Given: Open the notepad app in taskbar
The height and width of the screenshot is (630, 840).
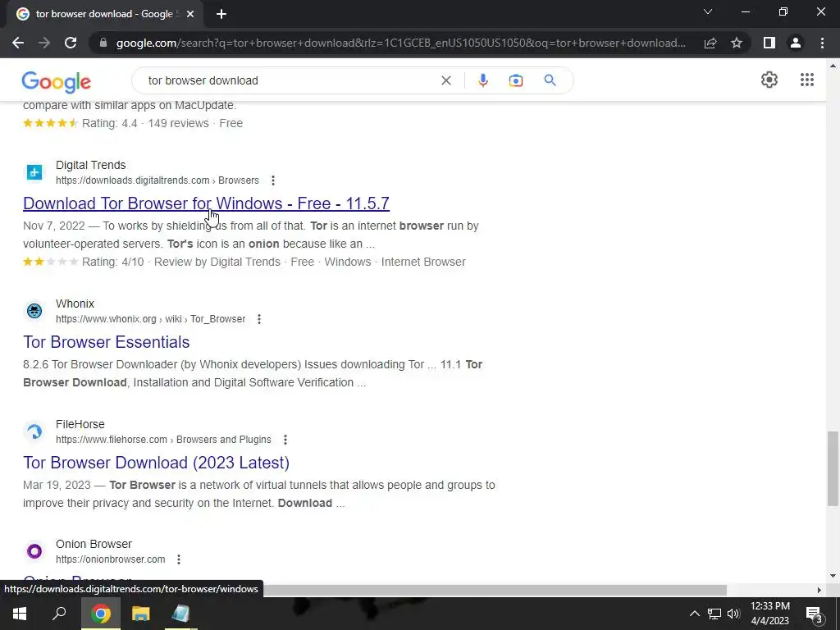Looking at the screenshot, I should coord(180,614).
